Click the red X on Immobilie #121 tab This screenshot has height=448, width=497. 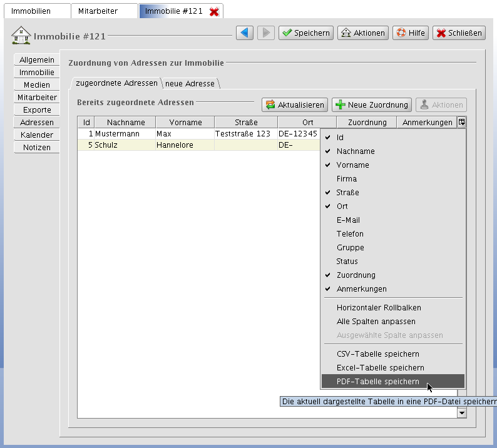click(x=214, y=11)
